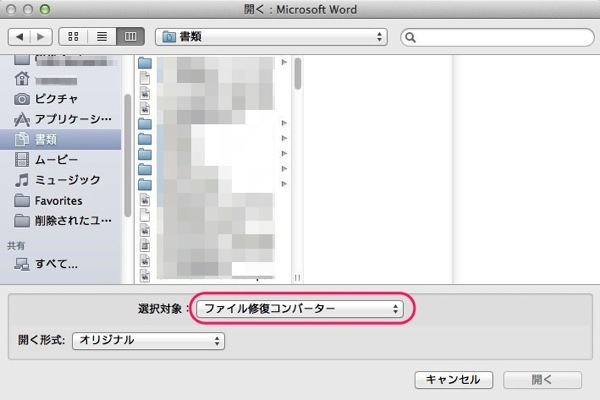Go back with the left arrow button
Viewport: 600px width, 400px height.
point(19,37)
